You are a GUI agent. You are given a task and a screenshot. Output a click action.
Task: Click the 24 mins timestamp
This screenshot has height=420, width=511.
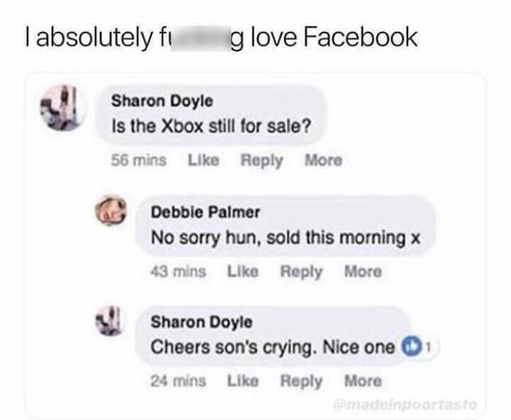coord(178,381)
